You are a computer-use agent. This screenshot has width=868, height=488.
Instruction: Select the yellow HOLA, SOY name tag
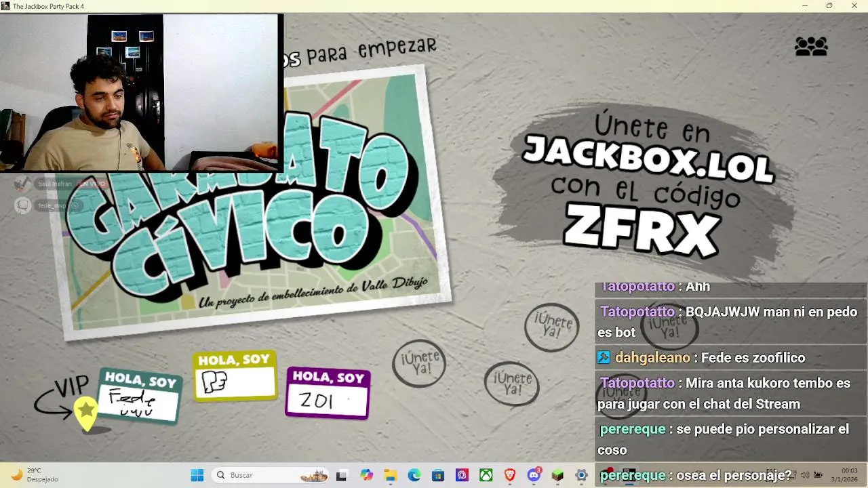point(235,375)
